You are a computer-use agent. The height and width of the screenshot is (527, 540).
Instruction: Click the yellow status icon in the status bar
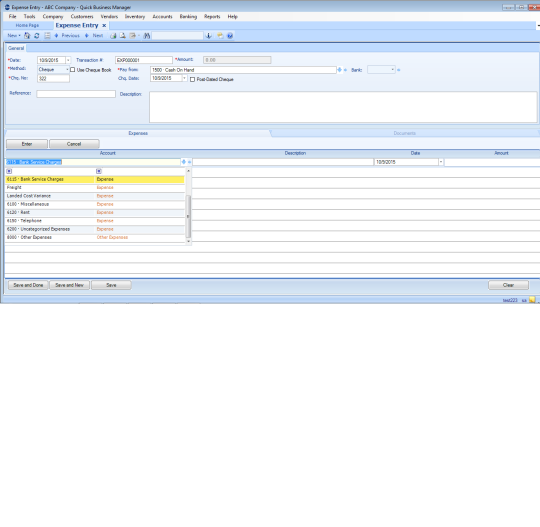point(532,300)
